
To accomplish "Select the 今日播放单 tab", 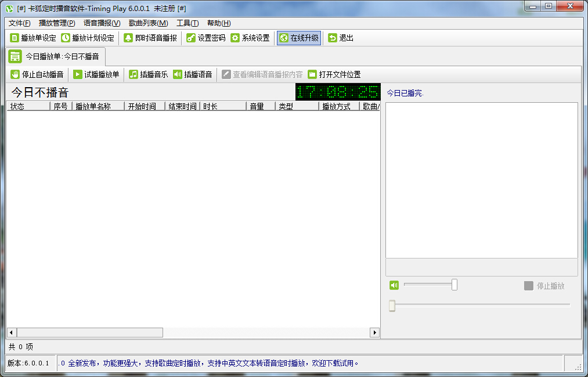I will [x=56, y=56].
